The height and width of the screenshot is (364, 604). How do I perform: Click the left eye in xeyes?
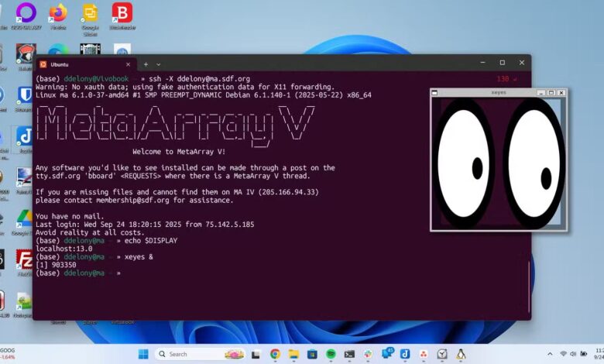[464, 163]
